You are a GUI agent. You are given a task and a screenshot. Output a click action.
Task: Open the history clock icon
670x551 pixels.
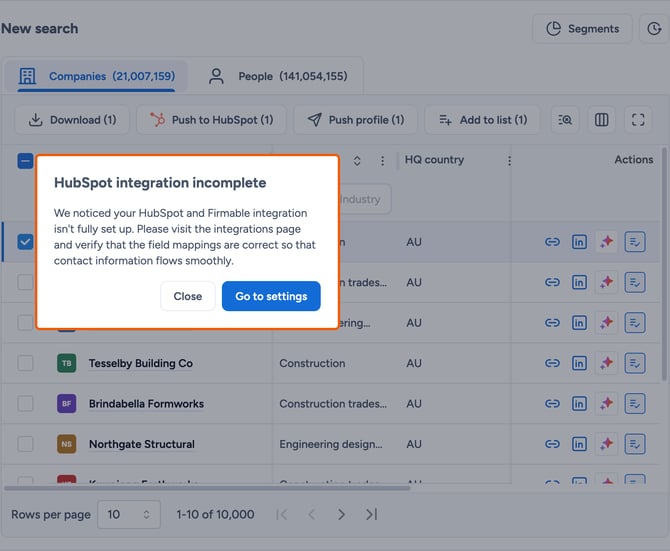(654, 29)
